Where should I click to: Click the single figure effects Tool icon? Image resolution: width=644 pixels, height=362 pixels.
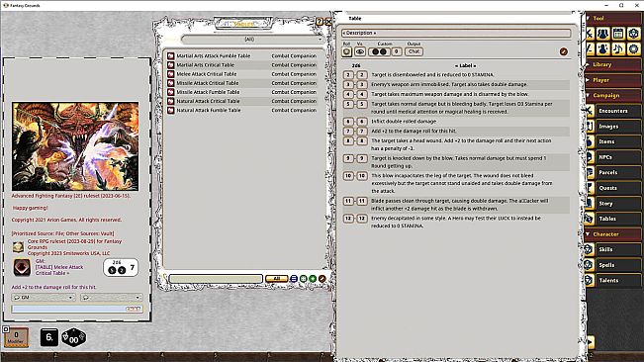(x=602, y=48)
